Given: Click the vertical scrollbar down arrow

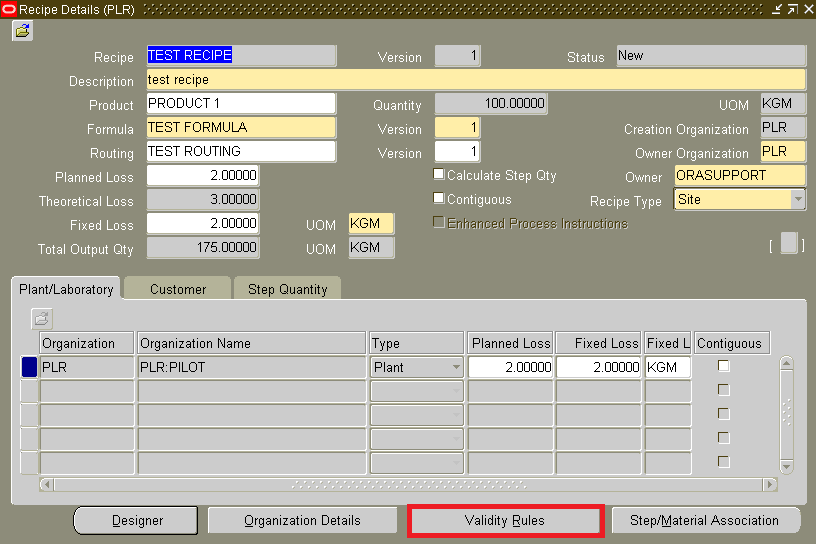Looking at the screenshot, I should [x=787, y=466].
